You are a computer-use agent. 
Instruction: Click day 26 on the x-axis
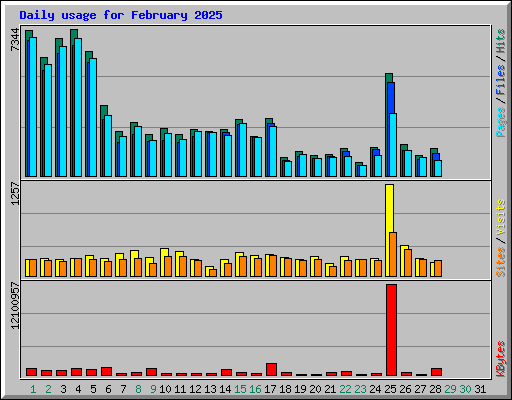tap(405, 389)
